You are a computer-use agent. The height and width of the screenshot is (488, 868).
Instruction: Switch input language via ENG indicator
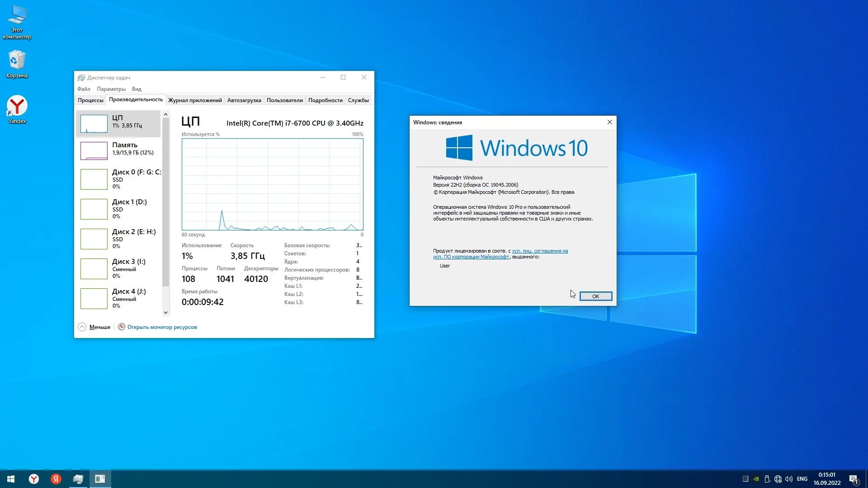tap(802, 479)
